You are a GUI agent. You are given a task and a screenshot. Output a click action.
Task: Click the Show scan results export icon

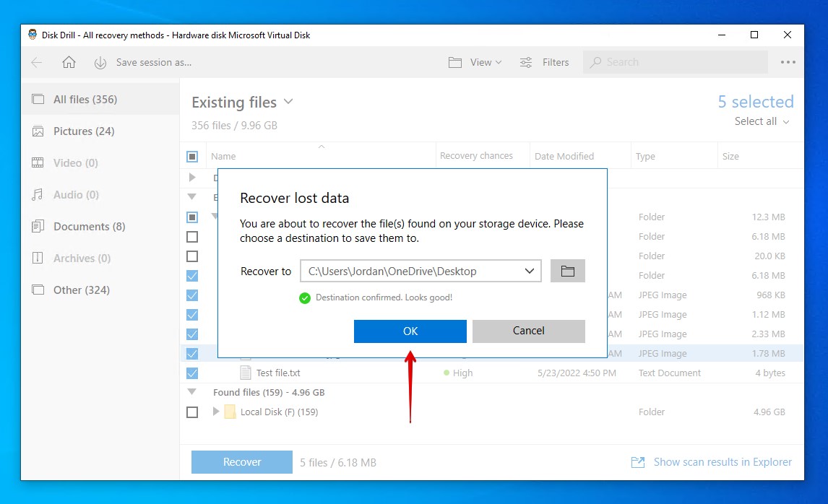pos(638,462)
